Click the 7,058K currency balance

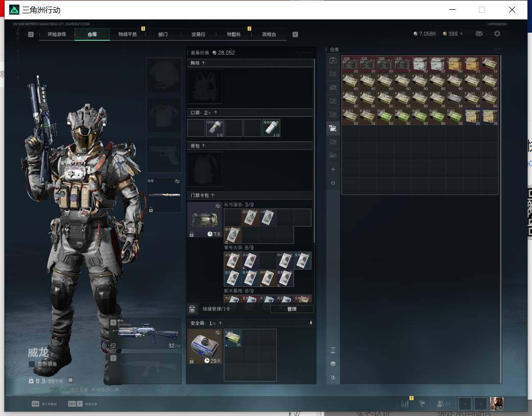[x=425, y=34]
